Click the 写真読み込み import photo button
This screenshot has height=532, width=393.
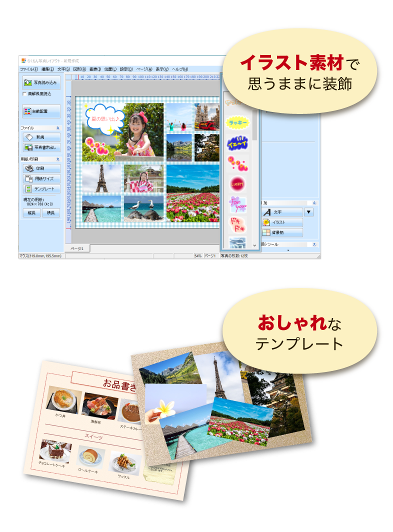(41, 82)
